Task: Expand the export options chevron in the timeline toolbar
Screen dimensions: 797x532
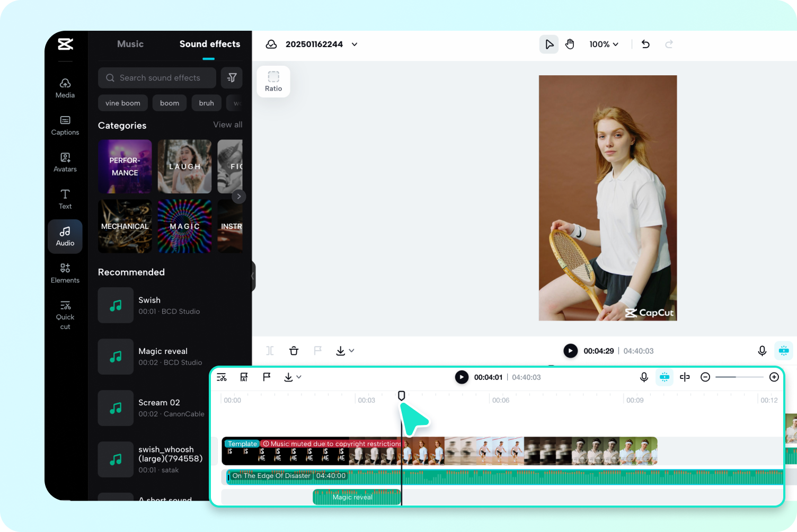Action: pyautogui.click(x=298, y=377)
